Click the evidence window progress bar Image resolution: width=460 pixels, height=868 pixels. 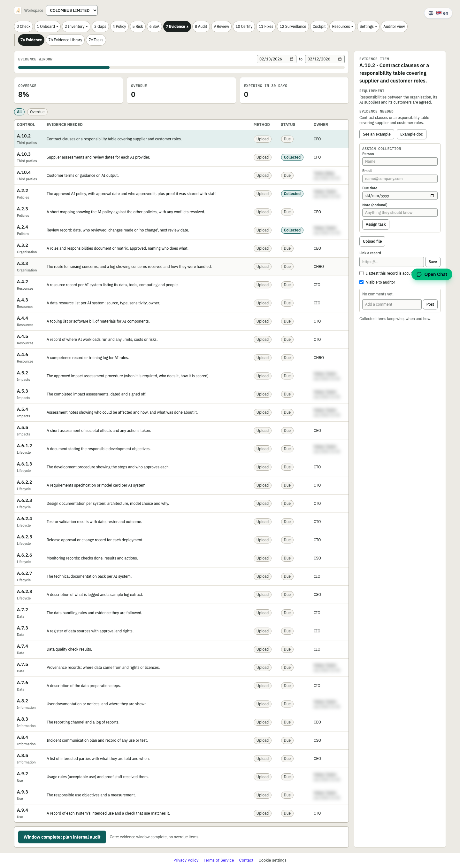[x=181, y=67]
